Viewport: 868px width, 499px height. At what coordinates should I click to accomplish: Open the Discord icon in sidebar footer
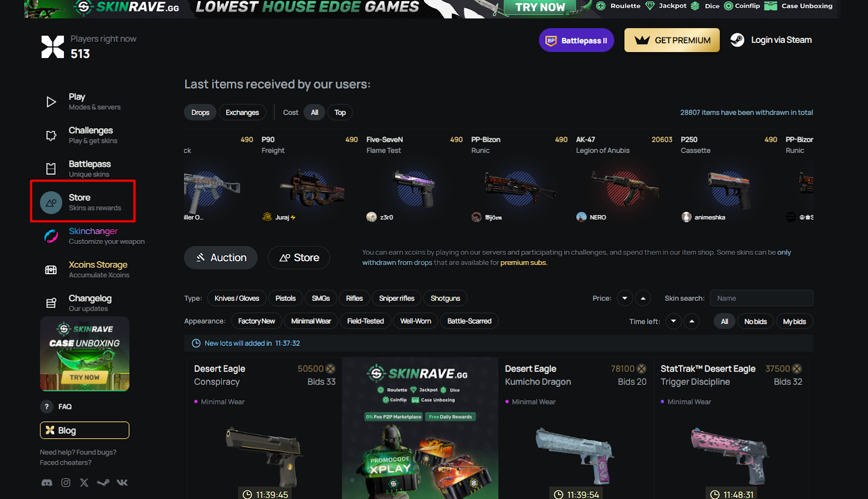click(47, 483)
